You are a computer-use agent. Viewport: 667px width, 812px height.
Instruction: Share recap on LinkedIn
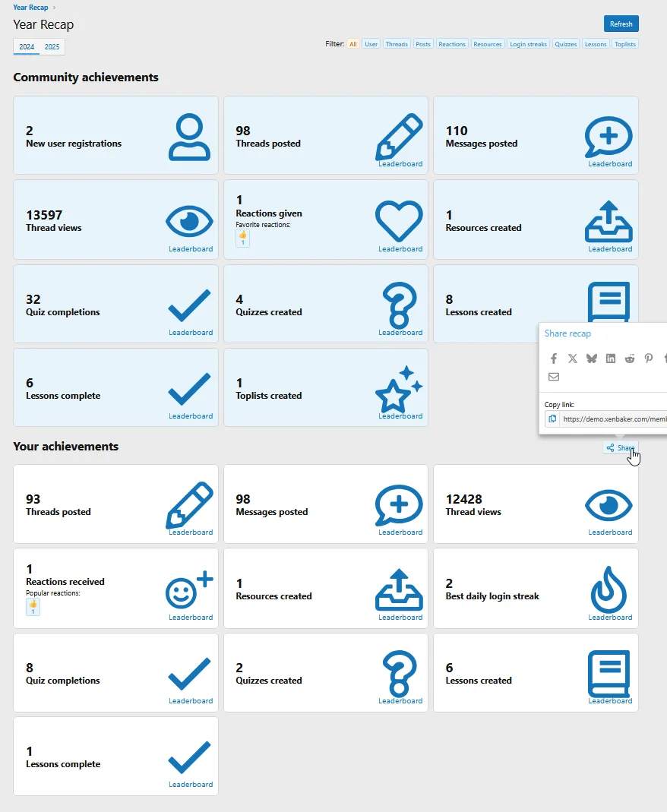tap(611, 359)
